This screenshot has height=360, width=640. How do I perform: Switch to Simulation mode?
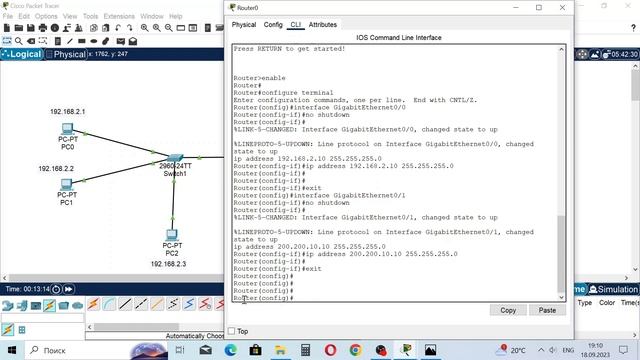tap(613, 289)
